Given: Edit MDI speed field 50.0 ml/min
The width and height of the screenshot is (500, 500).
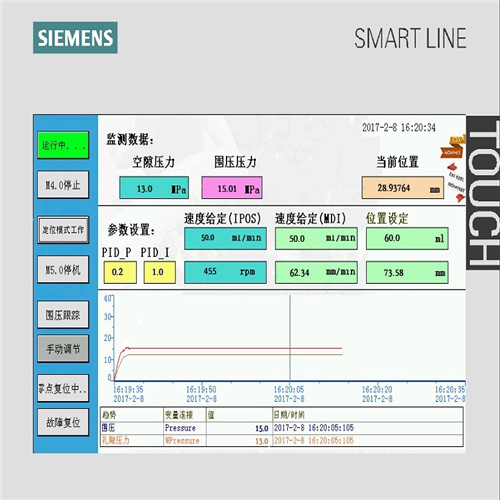Looking at the screenshot, I should tap(316, 238).
